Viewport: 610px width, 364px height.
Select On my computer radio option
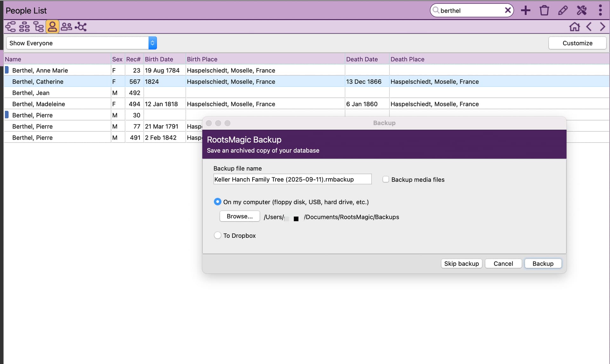[x=218, y=202]
